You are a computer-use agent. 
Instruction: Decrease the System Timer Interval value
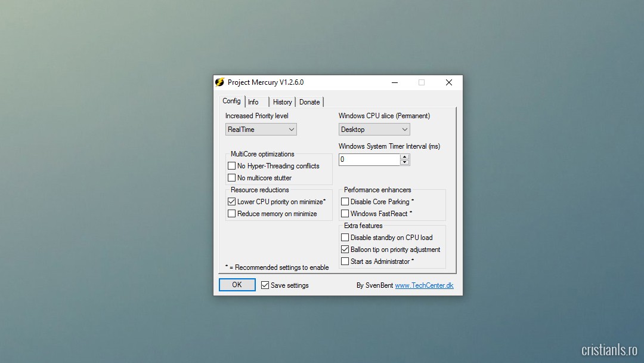tap(404, 162)
